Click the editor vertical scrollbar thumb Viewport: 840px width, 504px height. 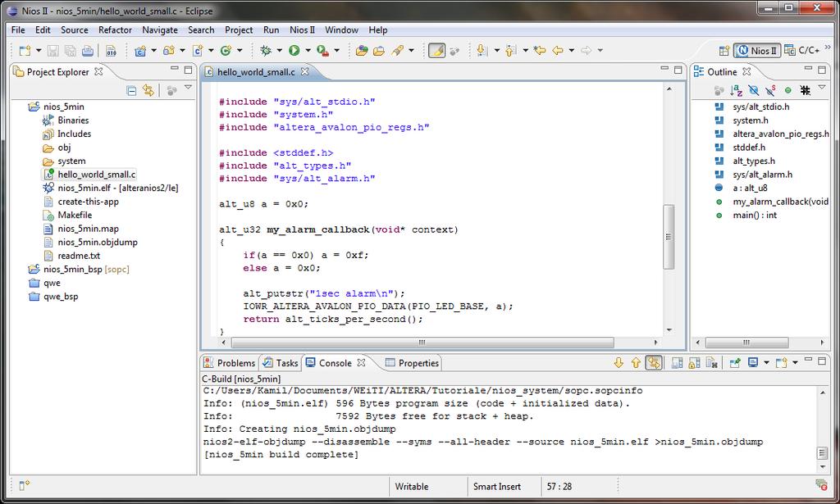click(x=669, y=237)
